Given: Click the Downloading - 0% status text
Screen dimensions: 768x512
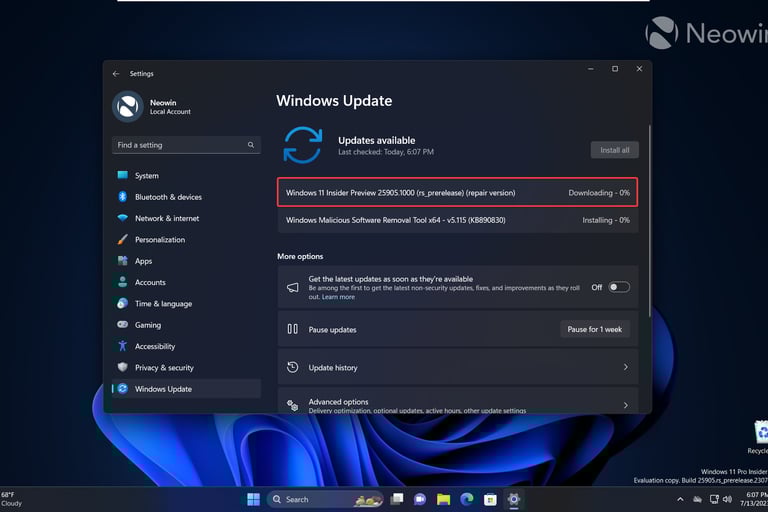Looking at the screenshot, I should [599, 193].
